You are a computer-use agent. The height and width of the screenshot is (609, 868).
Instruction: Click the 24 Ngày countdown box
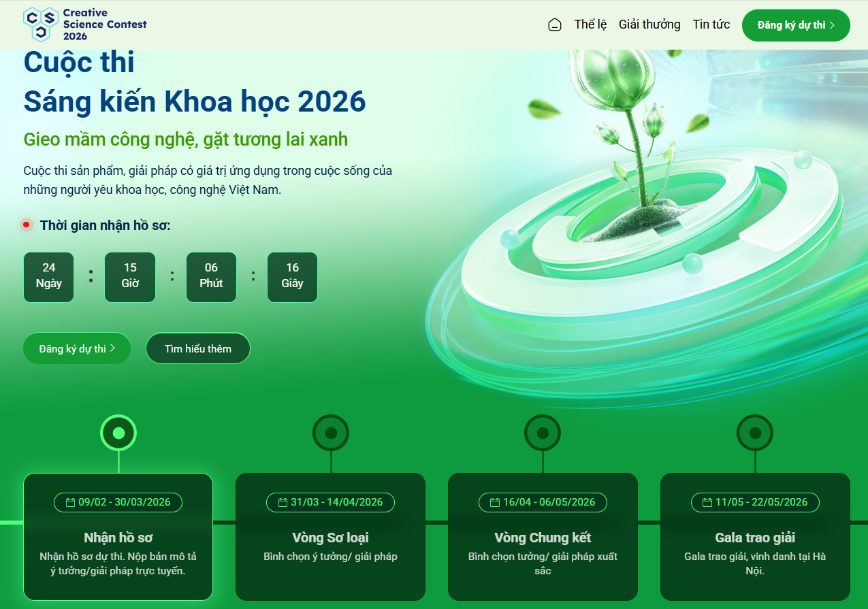[x=49, y=276]
